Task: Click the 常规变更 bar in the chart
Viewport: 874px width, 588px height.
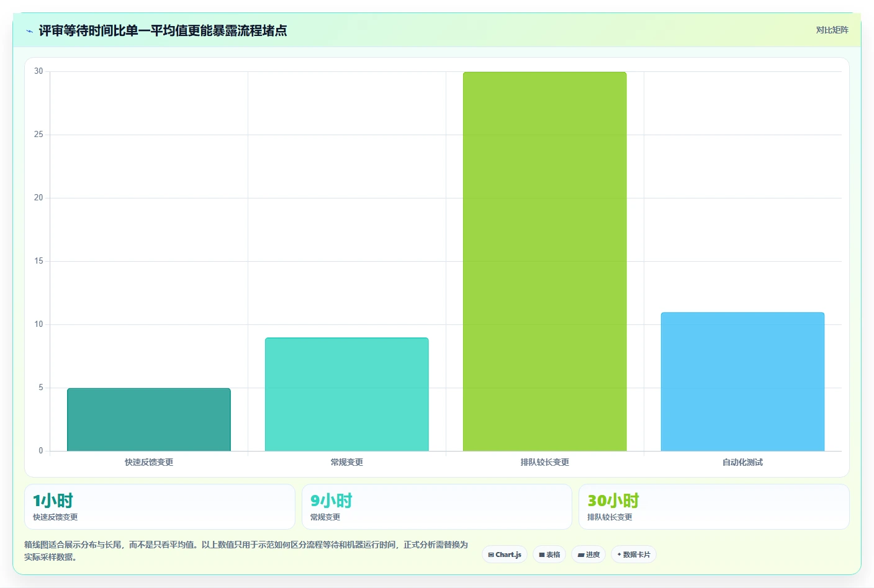Action: (346, 394)
